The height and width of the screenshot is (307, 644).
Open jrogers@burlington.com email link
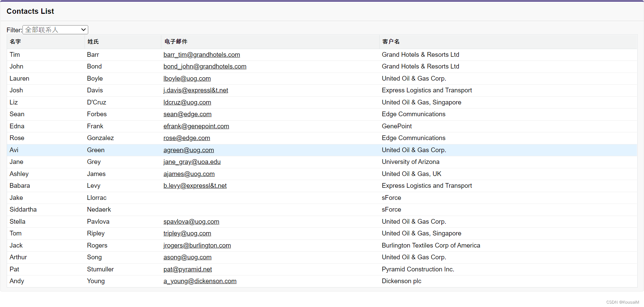(197, 245)
